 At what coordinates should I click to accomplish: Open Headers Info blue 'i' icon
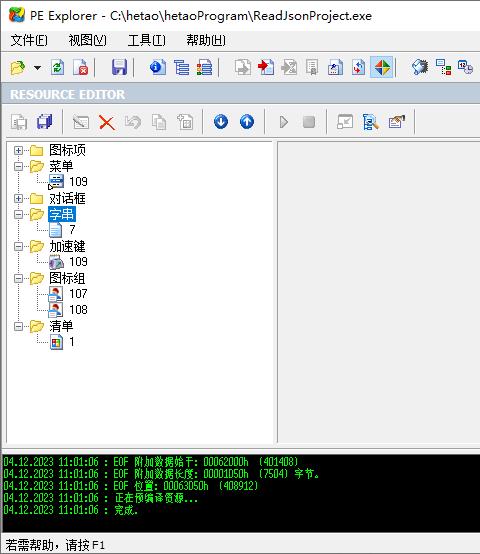tap(158, 67)
